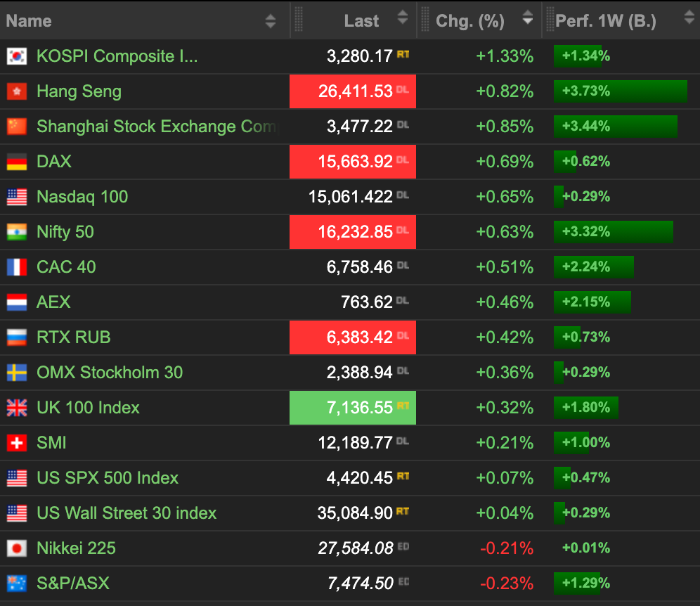Screen dimensions: 700x606
Task: Sort by Chg. (%) column arrows
Action: (x=528, y=18)
